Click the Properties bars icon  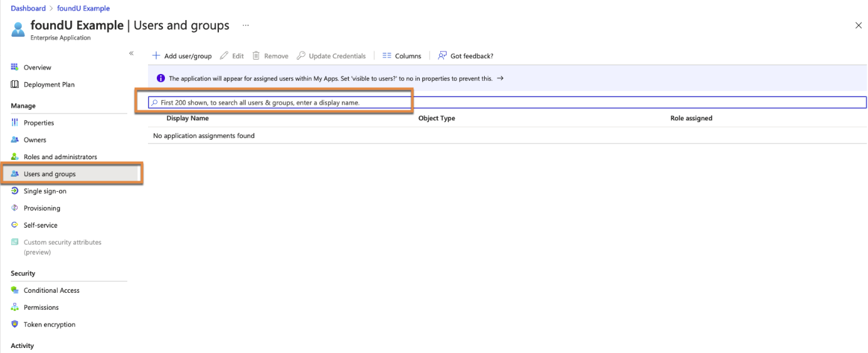14,123
